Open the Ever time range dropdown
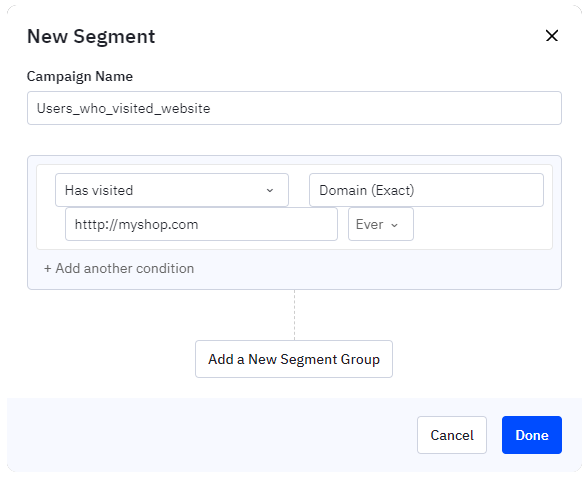 click(x=381, y=224)
